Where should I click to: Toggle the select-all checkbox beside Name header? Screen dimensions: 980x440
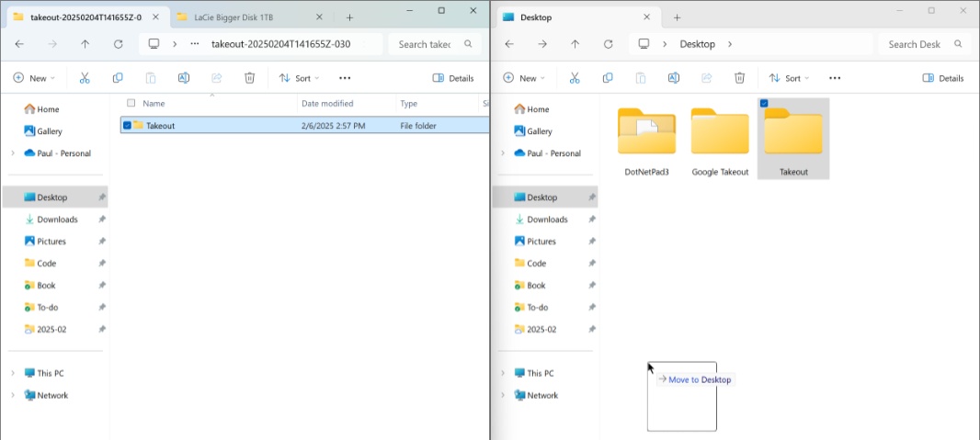tap(131, 103)
